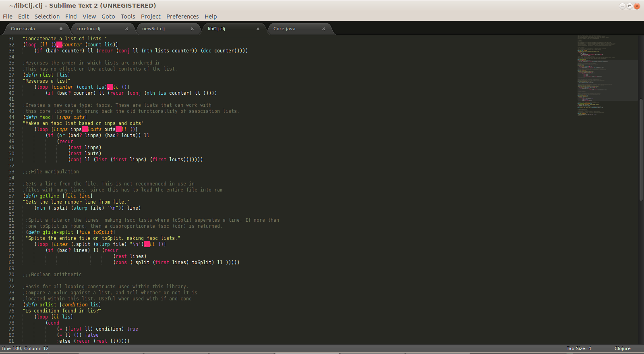Open the Goto menu
This screenshot has height=354, width=644.
coord(108,17)
